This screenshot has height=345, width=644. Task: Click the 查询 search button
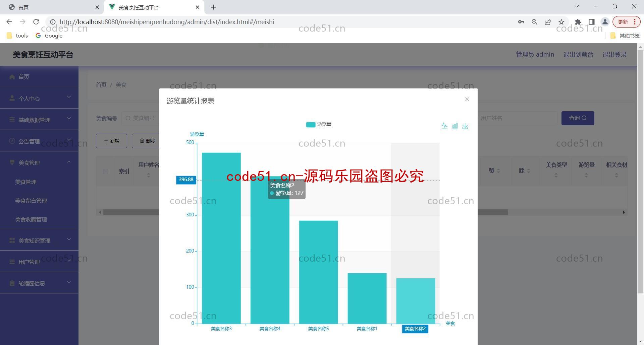(x=578, y=118)
